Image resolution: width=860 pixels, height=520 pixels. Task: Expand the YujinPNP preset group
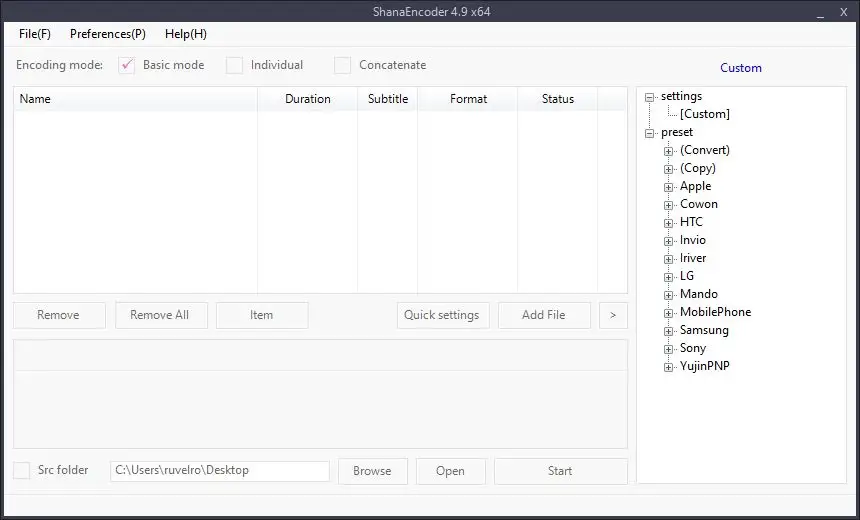[668, 368]
